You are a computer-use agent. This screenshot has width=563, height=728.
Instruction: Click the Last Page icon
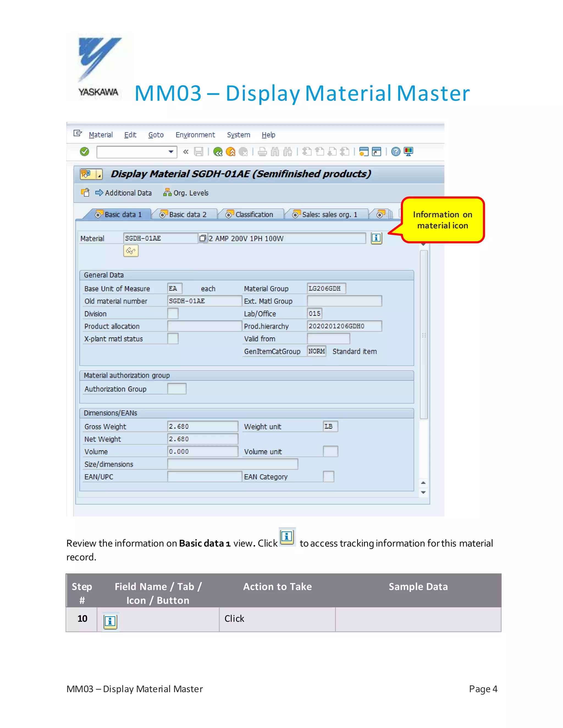click(x=344, y=152)
